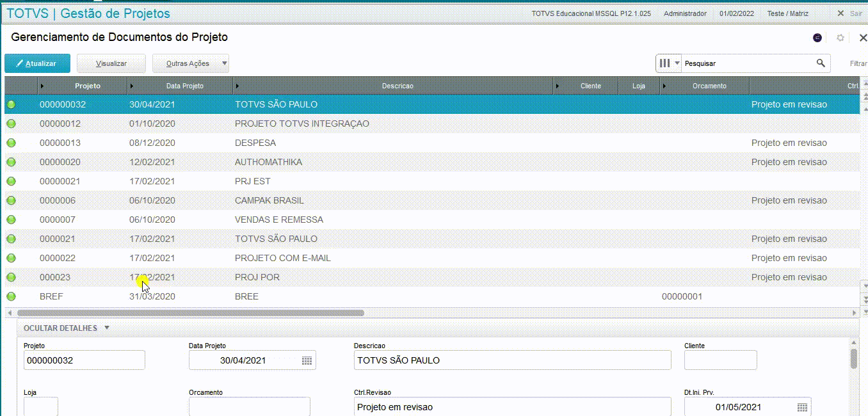Screen dimensions: 868x416
Task: Click the Teste / Matriz header label
Action: pyautogui.click(x=788, y=13)
